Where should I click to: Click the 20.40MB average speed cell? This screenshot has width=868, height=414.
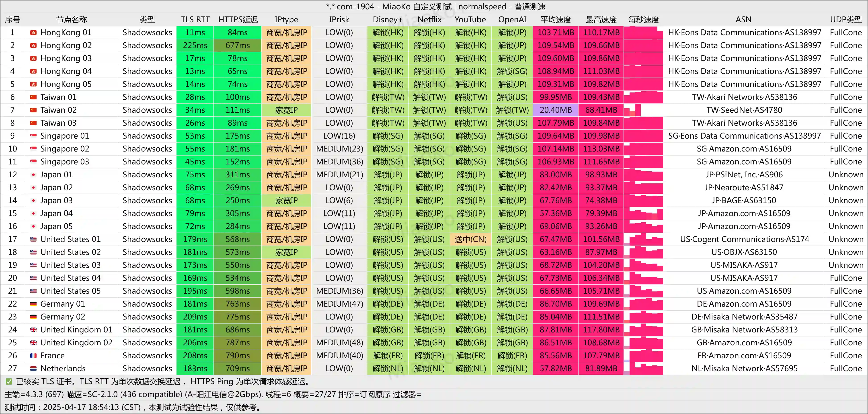tap(556, 110)
